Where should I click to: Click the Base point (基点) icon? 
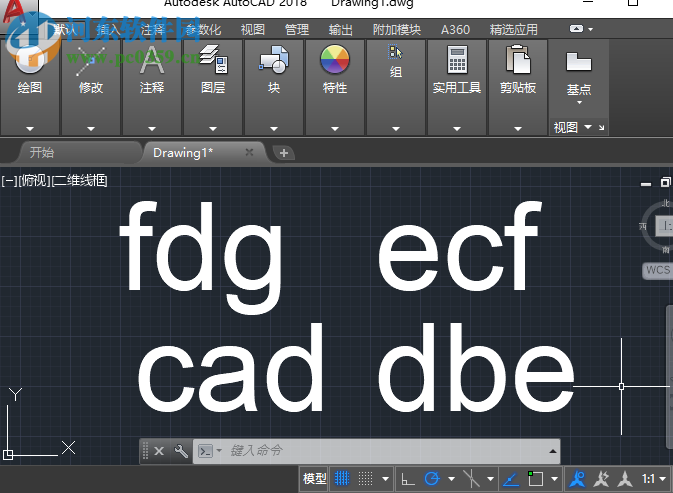pyautogui.click(x=579, y=61)
